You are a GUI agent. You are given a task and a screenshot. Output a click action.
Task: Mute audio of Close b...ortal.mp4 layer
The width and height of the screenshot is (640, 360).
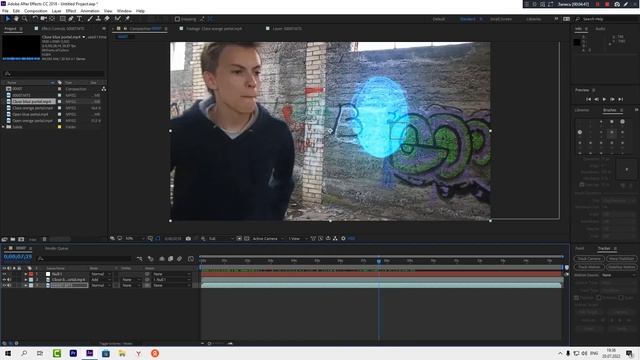(9, 280)
